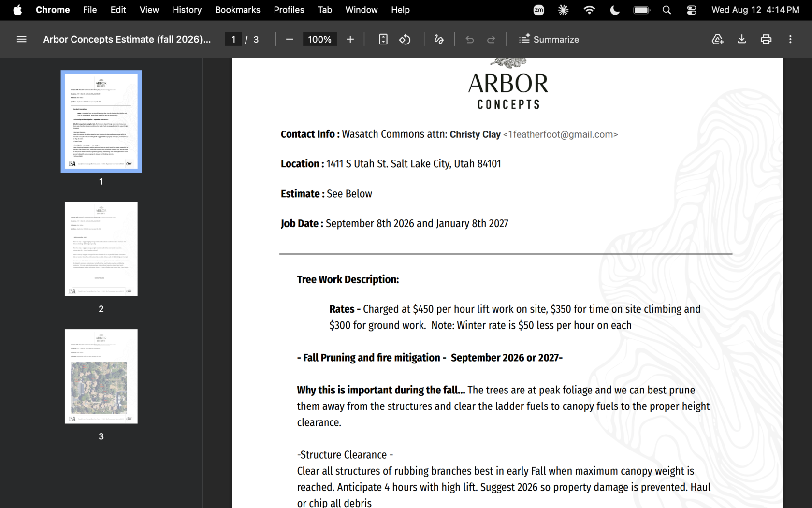Open the Help menu
The height and width of the screenshot is (508, 812).
click(400, 10)
